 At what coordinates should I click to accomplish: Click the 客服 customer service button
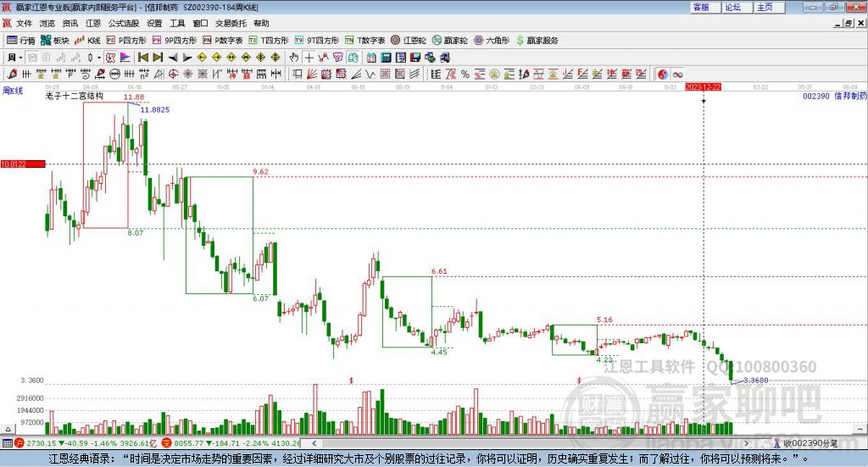click(x=701, y=7)
